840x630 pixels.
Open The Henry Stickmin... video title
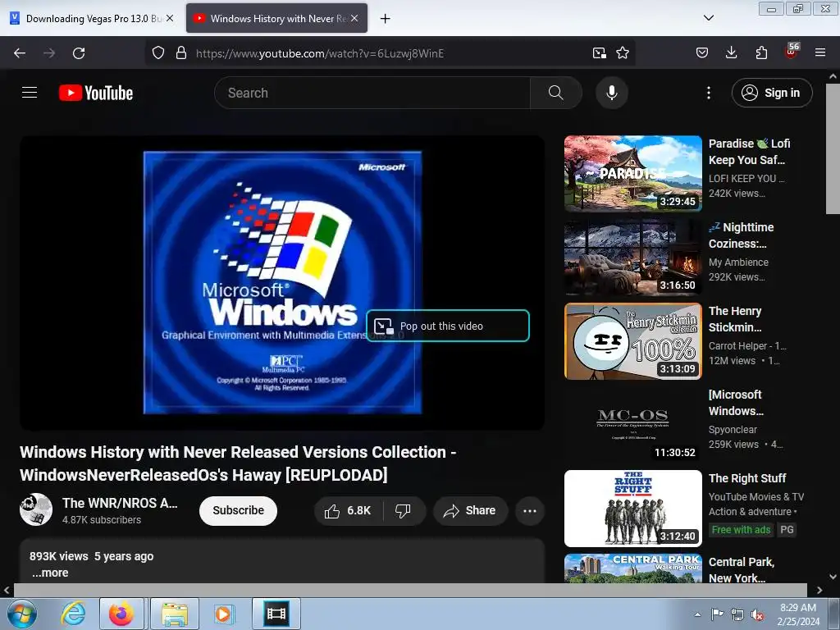click(735, 319)
